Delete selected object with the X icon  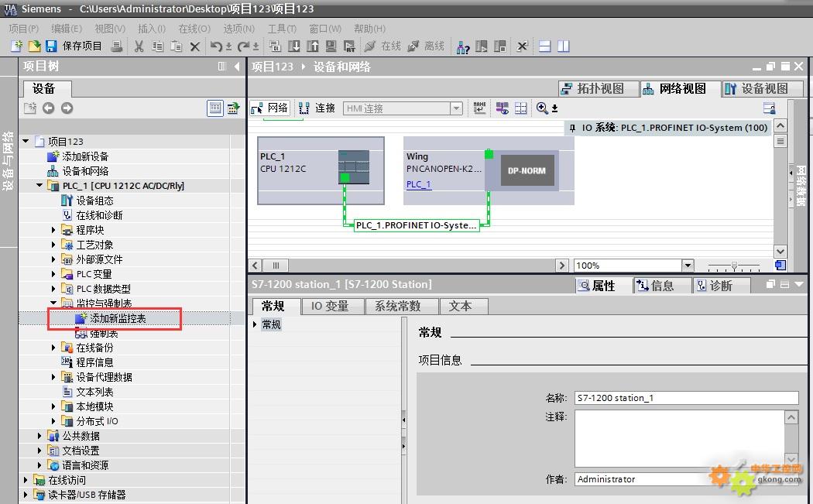point(195,46)
